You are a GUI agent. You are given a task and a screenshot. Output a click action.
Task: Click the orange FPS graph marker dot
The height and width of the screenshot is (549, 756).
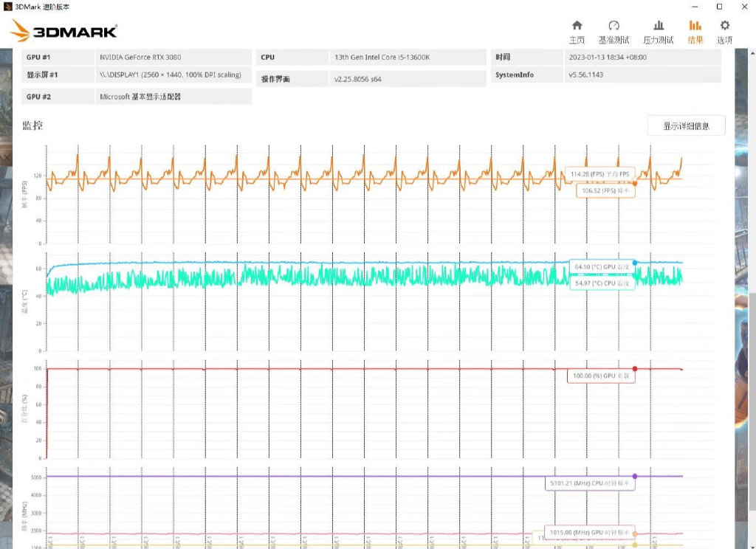(635, 184)
